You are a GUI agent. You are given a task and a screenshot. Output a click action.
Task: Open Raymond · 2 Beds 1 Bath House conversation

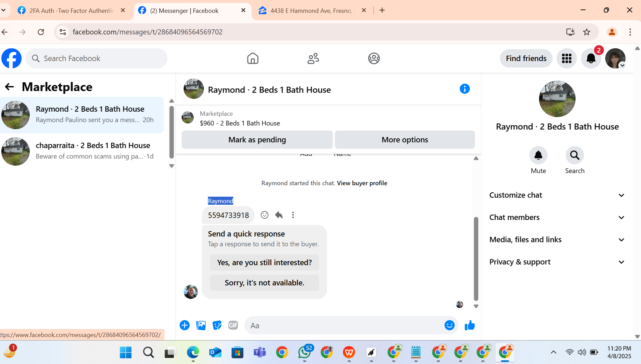point(82,115)
